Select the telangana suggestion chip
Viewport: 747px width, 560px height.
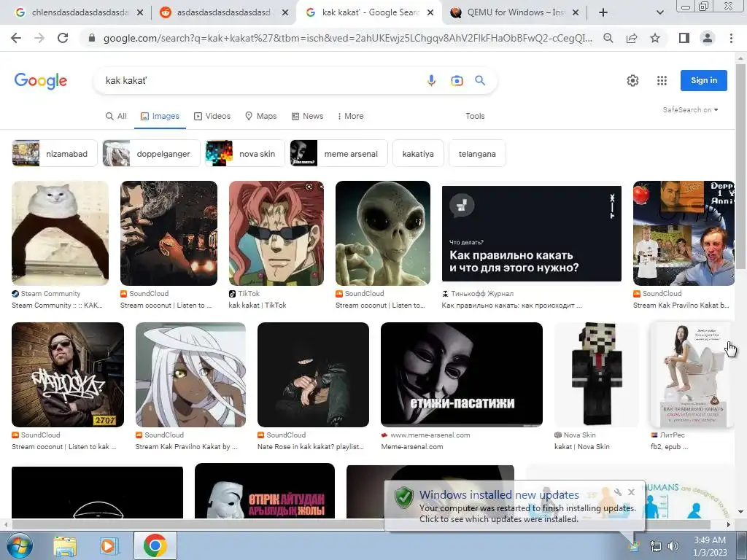pos(477,153)
